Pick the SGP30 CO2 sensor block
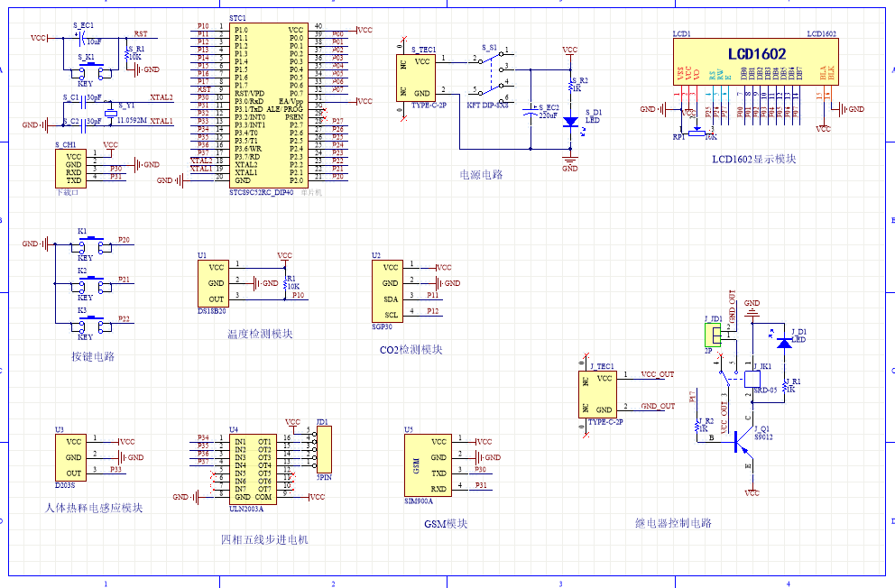 tap(390, 290)
